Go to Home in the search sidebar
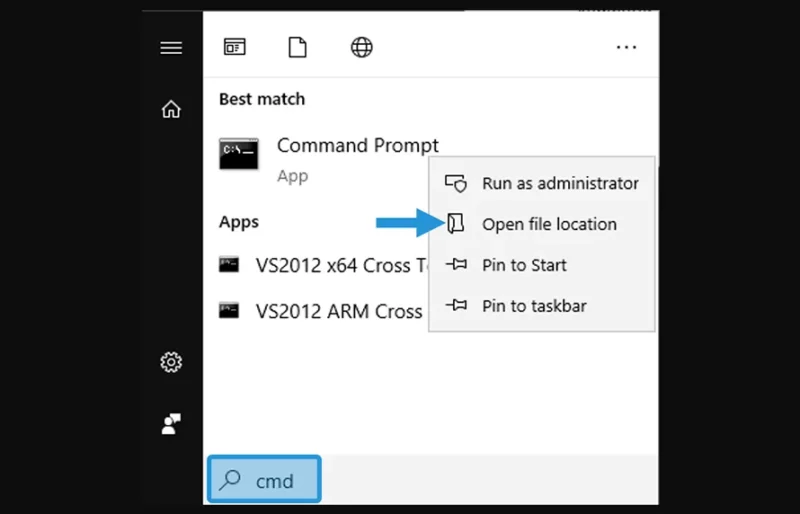Screen dimensions: 800x514 click(x=171, y=109)
